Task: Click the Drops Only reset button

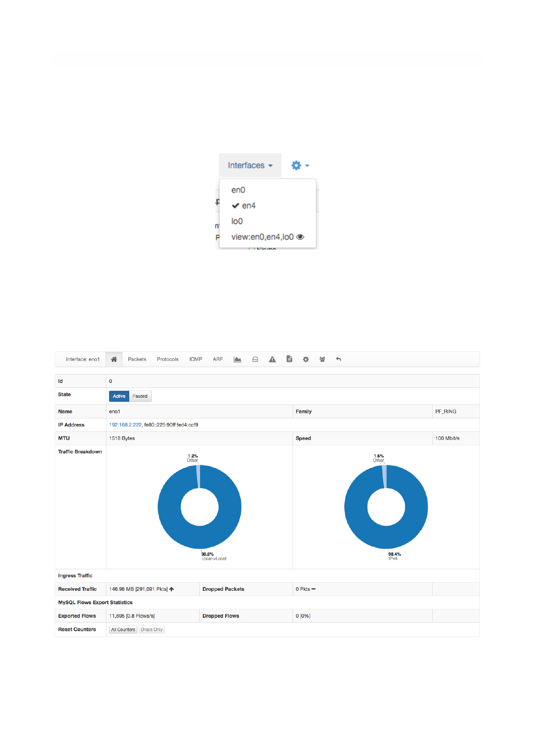Action: coord(152,629)
